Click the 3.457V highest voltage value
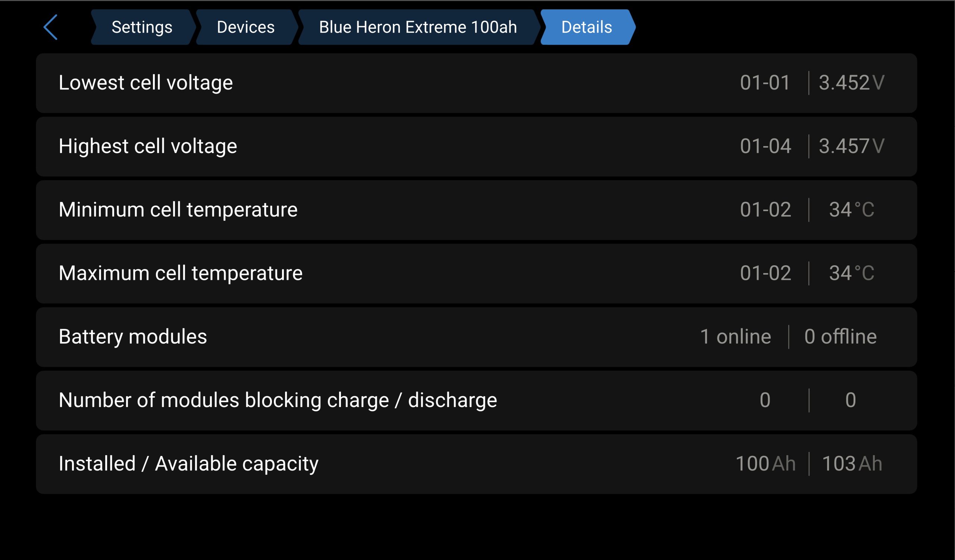This screenshot has width=955, height=560. coord(851,146)
